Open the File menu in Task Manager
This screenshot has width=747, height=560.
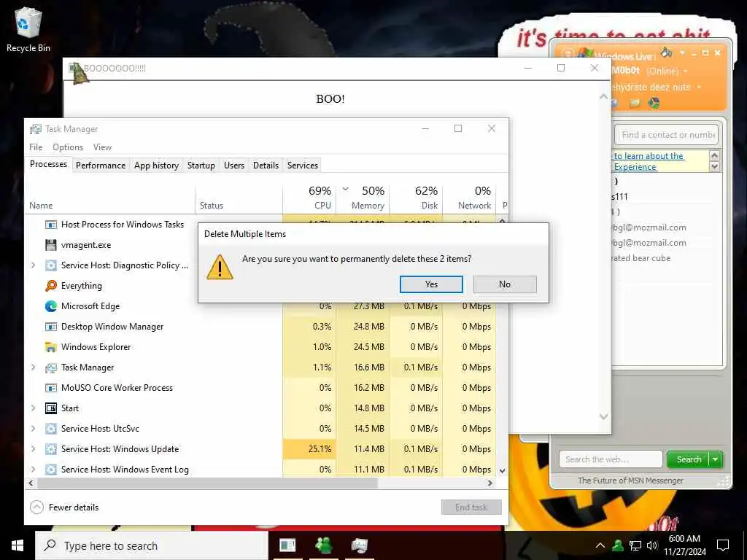[x=36, y=147]
